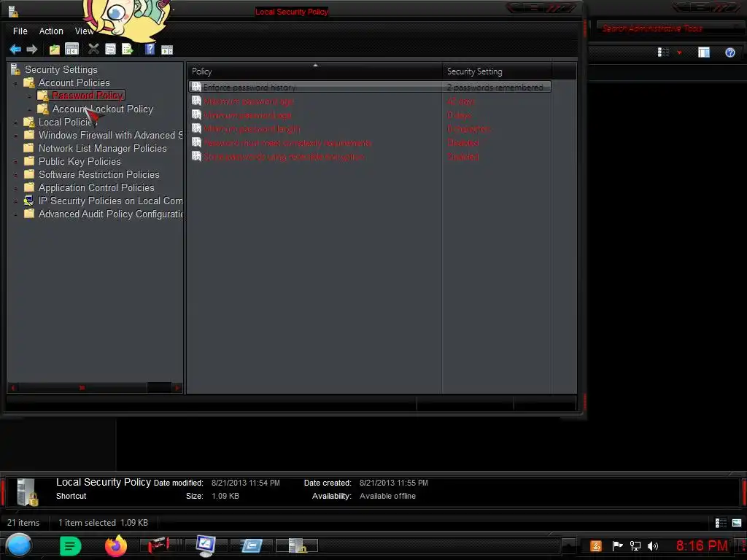Open the Start orb button
This screenshot has height=560, width=747.
click(19, 545)
